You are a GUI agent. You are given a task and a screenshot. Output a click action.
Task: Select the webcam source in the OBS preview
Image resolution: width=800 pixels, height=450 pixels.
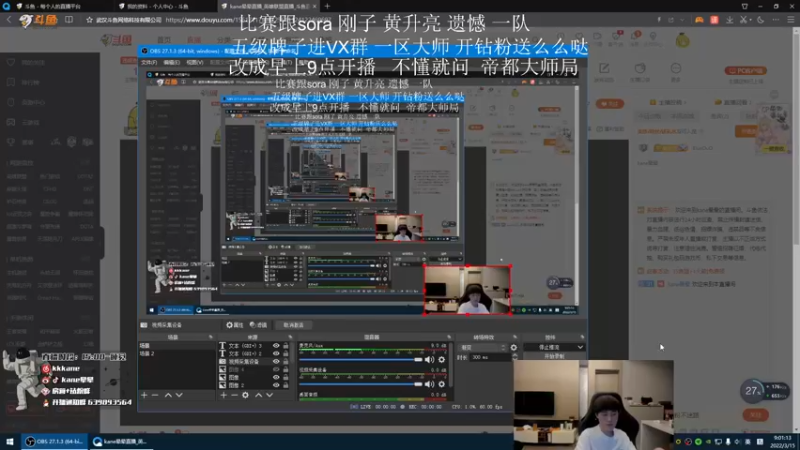pyautogui.click(x=467, y=290)
